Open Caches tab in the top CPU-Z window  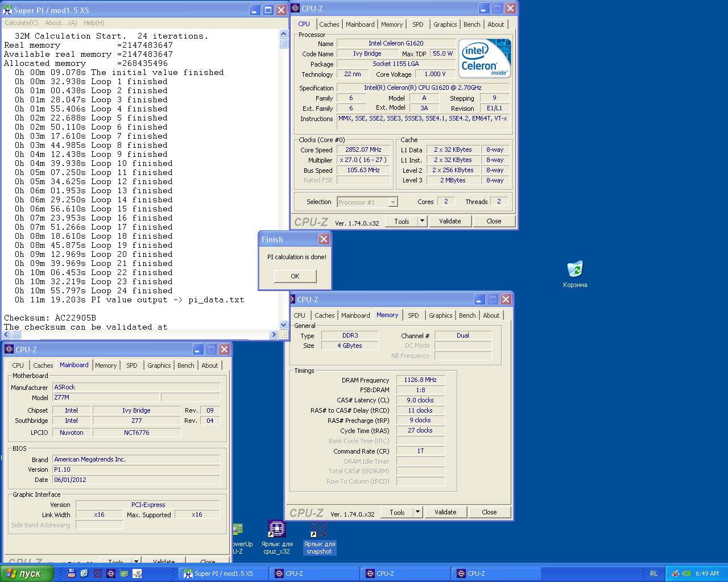click(329, 24)
